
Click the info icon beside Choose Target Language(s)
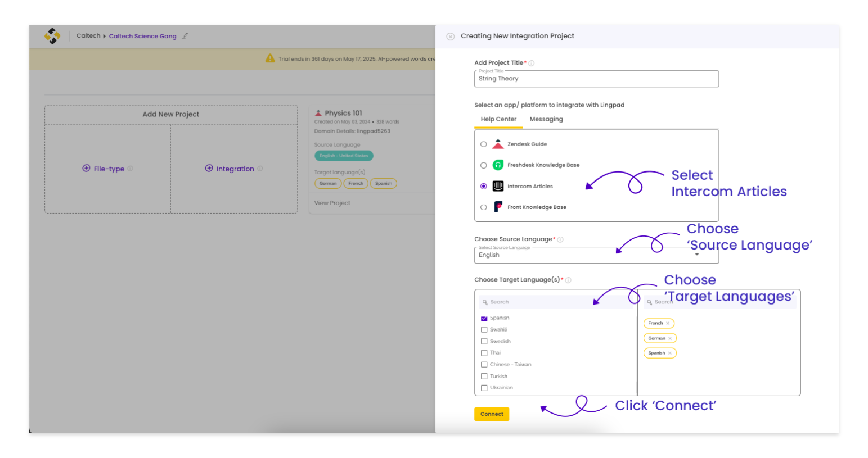tap(568, 280)
